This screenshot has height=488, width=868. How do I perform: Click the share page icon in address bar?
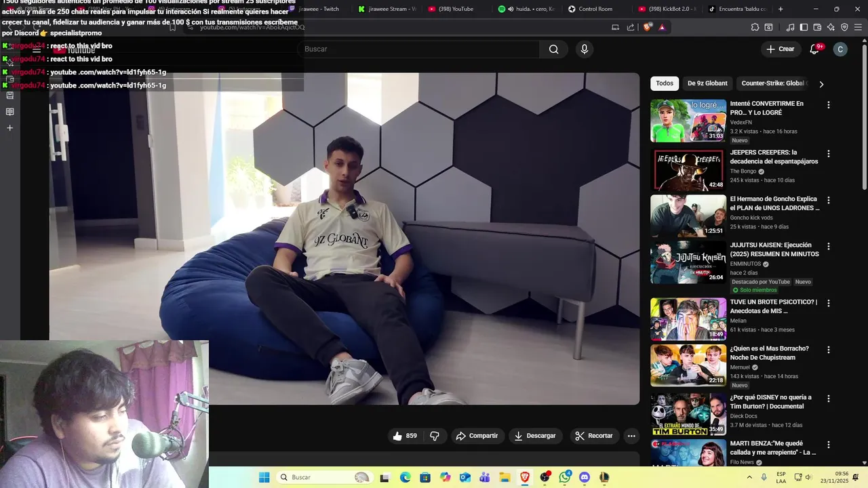click(631, 27)
